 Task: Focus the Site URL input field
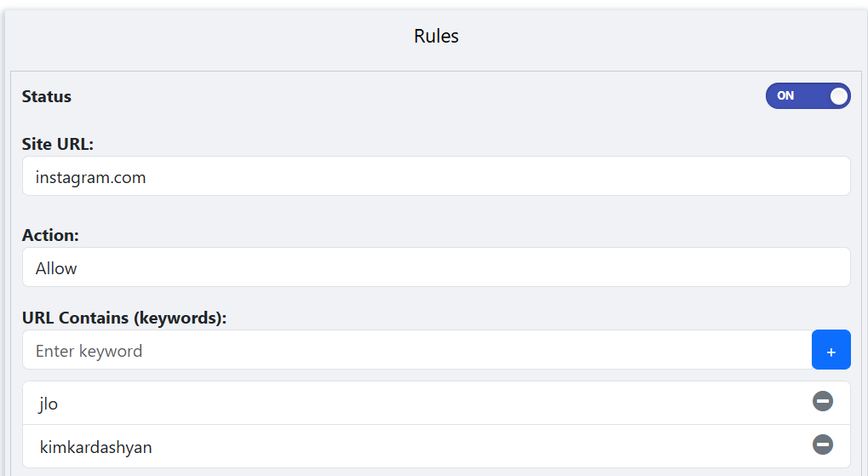pos(435,176)
